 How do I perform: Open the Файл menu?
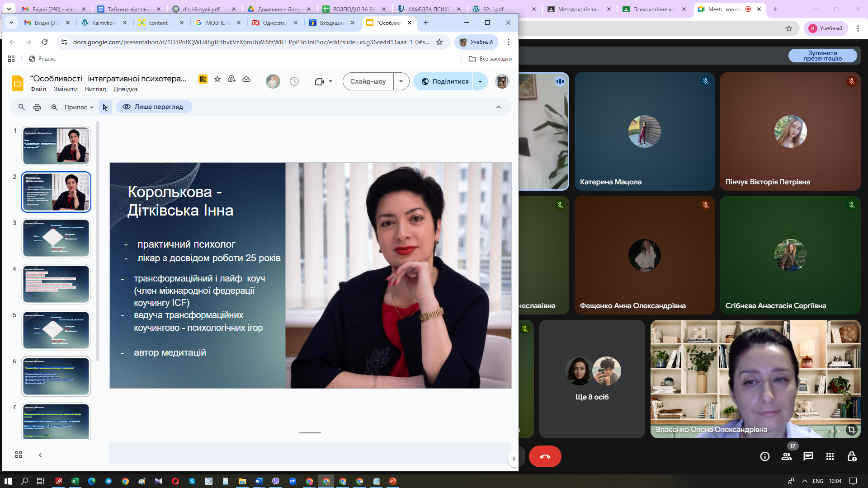point(38,89)
